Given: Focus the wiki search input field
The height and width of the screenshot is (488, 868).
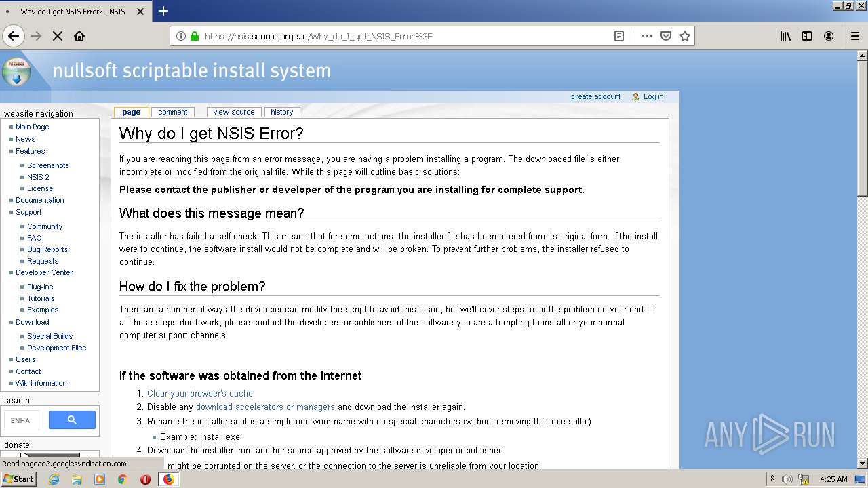Looking at the screenshot, I should tap(22, 420).
